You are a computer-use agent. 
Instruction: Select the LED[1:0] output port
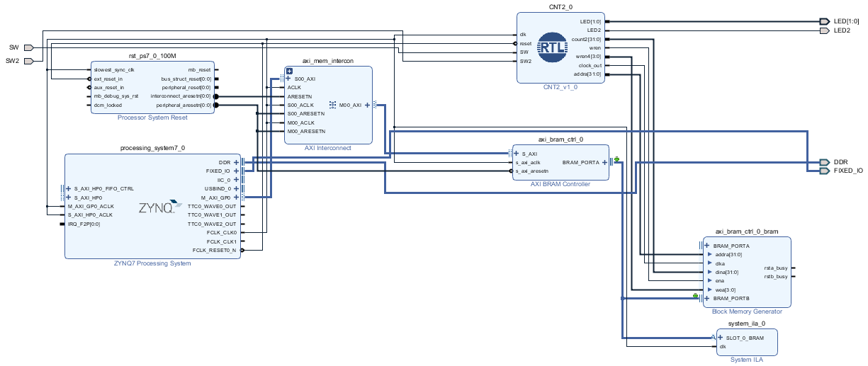(824, 21)
